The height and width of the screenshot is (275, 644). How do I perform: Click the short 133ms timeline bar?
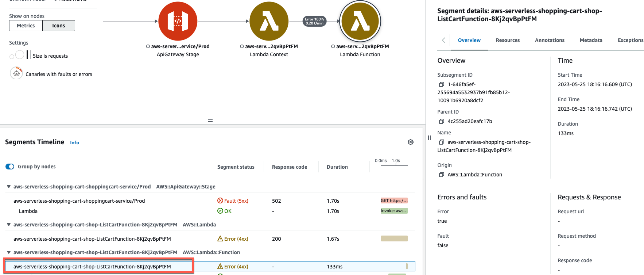pos(407,266)
